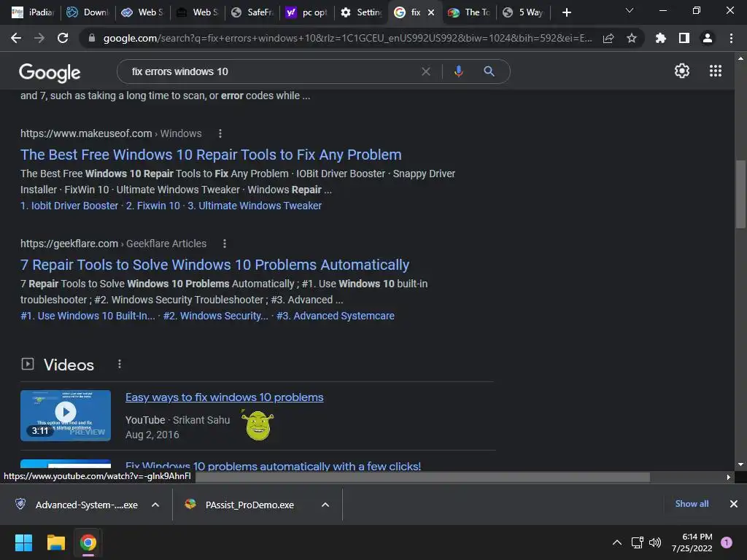747x560 pixels.
Task: Expand Advanced-System exe download options
Action: (x=155, y=505)
